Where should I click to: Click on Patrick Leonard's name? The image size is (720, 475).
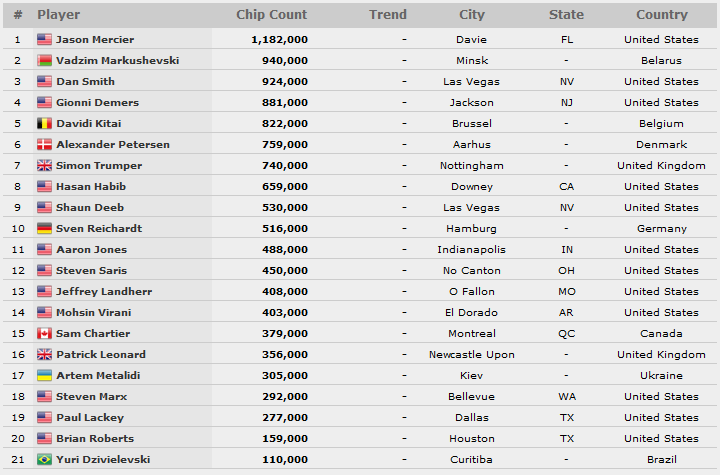click(x=101, y=355)
